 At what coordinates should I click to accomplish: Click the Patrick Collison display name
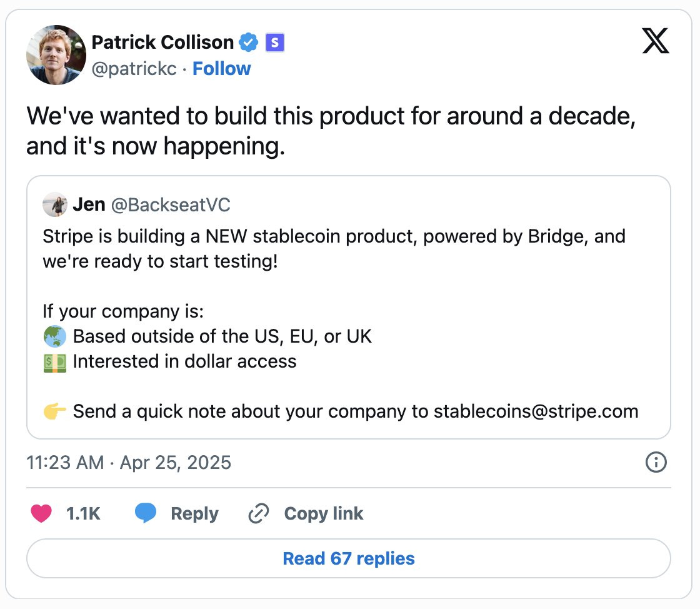pos(162,43)
